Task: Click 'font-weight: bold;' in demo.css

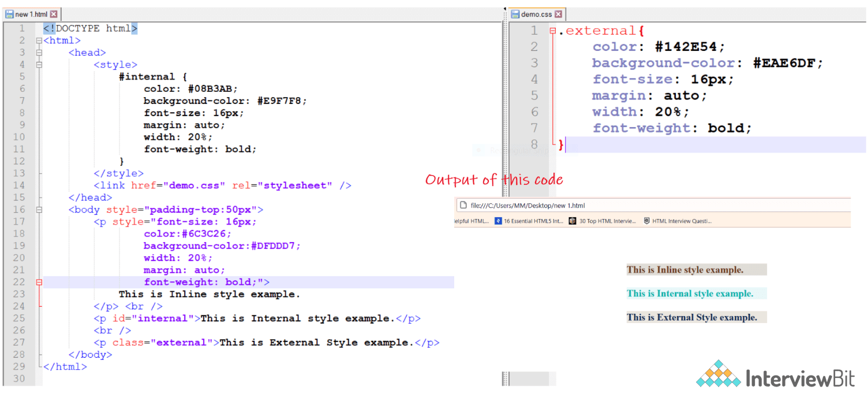Action: tap(672, 128)
